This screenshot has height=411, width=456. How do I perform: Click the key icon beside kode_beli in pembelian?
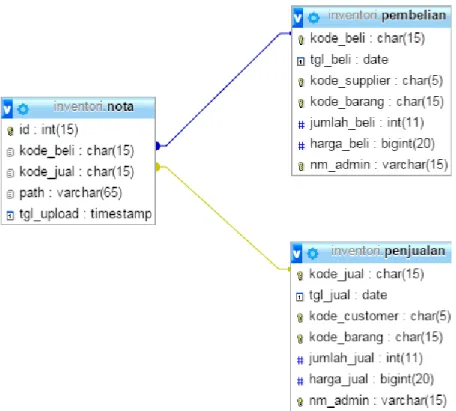coord(301,40)
